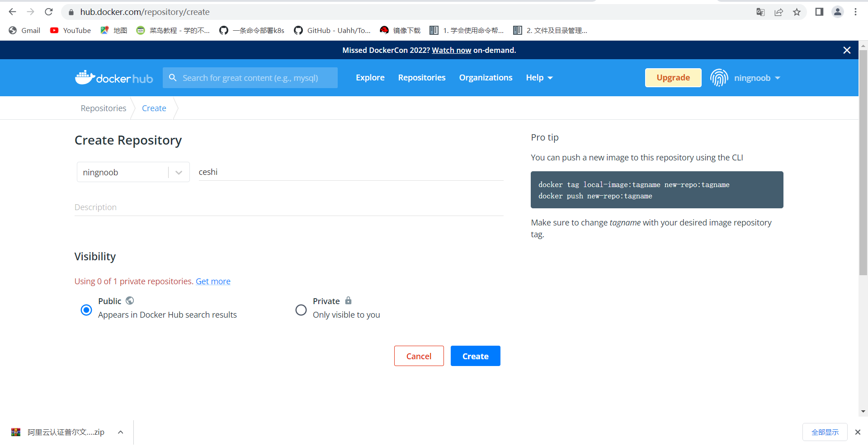Click the search magnifier icon
This screenshot has height=446, width=868.
[x=173, y=78]
